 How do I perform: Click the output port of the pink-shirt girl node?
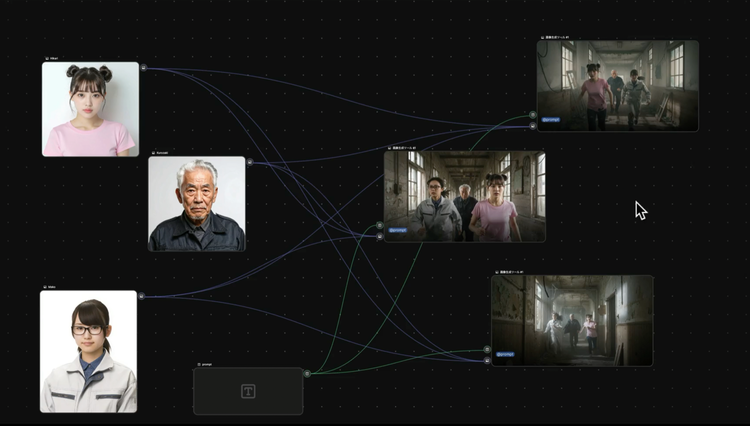tap(143, 68)
